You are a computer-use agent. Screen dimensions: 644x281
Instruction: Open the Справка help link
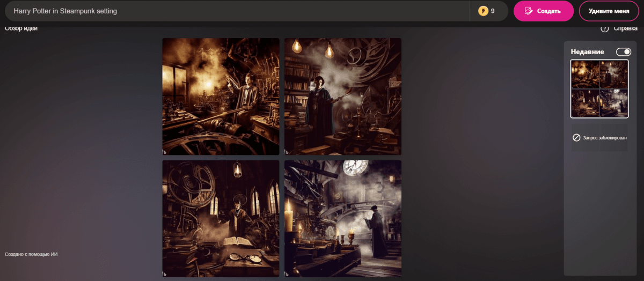coord(625,28)
